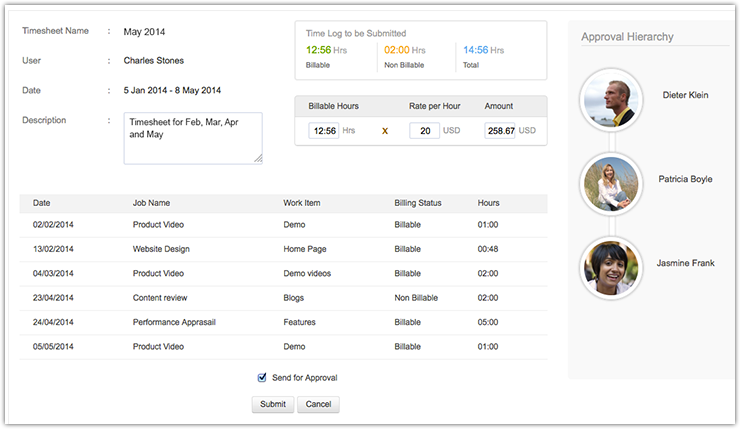Viewport: 740px width, 429px height.
Task: Click into the Description text area
Action: 193,137
